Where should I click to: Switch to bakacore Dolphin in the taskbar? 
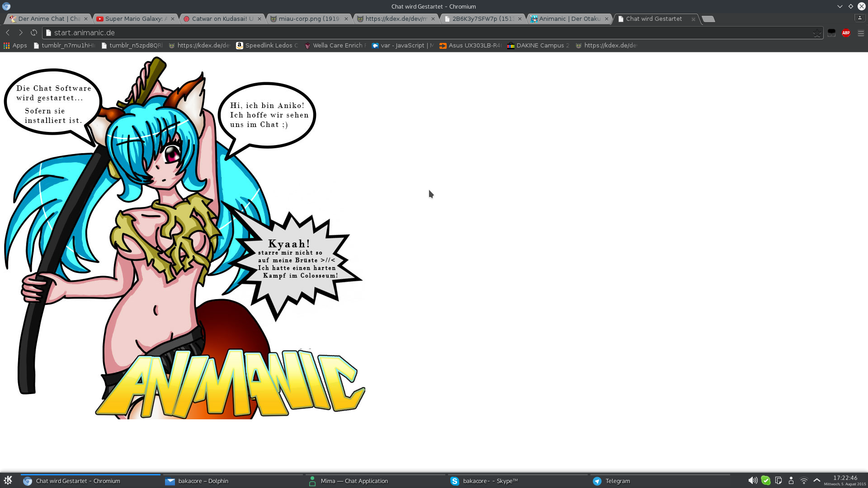point(233,481)
